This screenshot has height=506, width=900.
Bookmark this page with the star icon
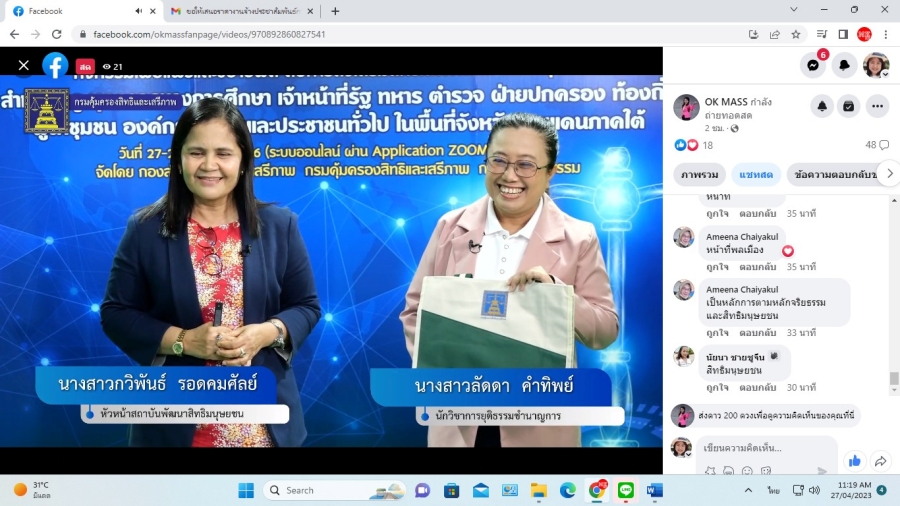click(796, 34)
